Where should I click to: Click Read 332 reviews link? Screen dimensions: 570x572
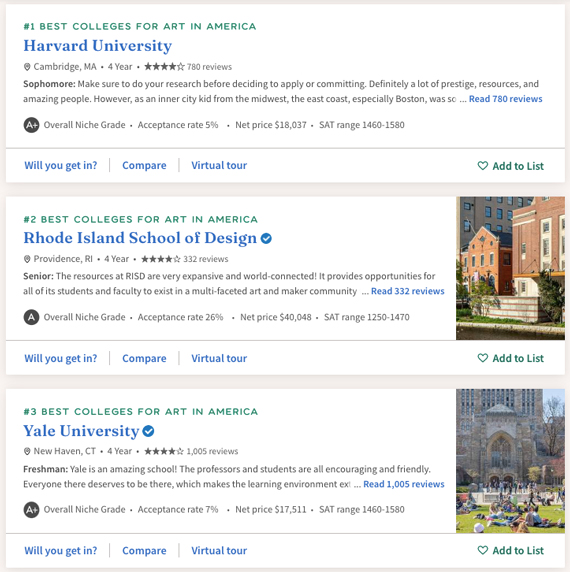(x=408, y=291)
